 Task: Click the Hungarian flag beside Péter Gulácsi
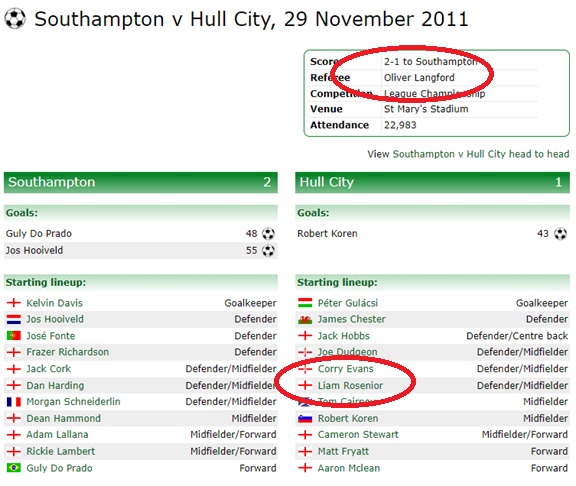click(305, 303)
